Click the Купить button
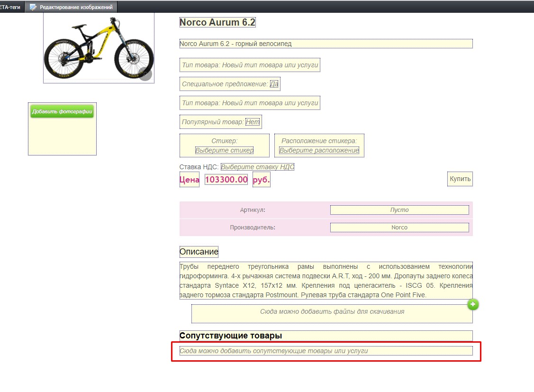The image size is (534, 392). click(x=460, y=179)
